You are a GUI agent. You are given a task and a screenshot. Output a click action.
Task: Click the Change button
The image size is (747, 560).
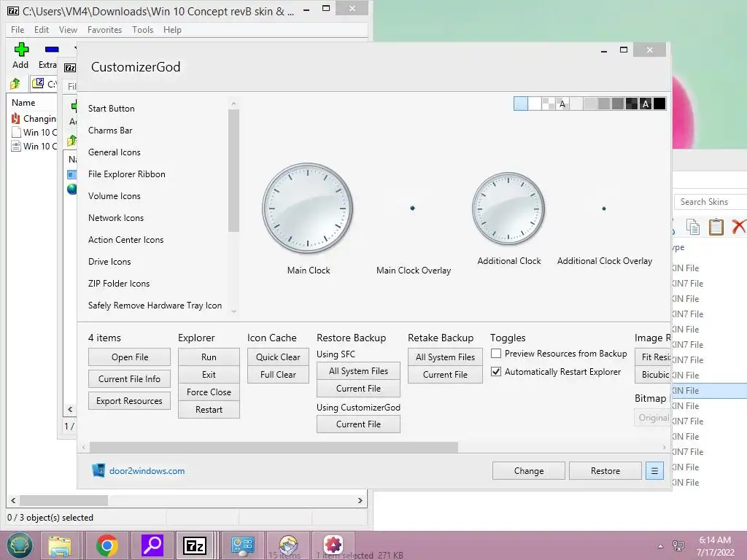click(529, 471)
